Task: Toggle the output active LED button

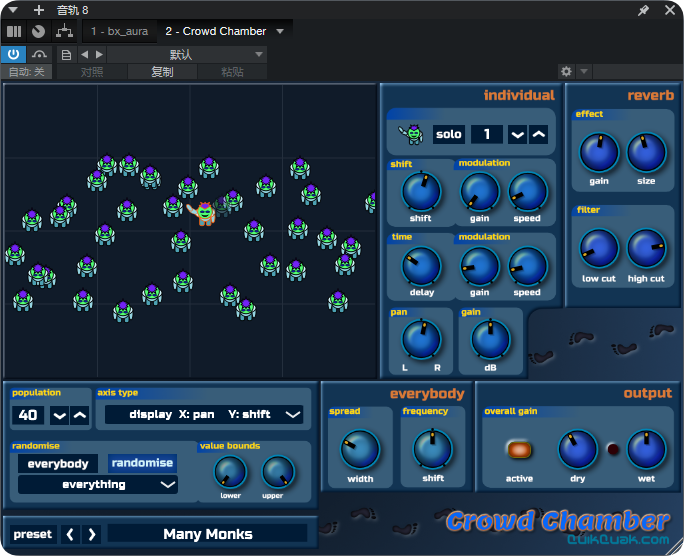Action: tap(519, 450)
